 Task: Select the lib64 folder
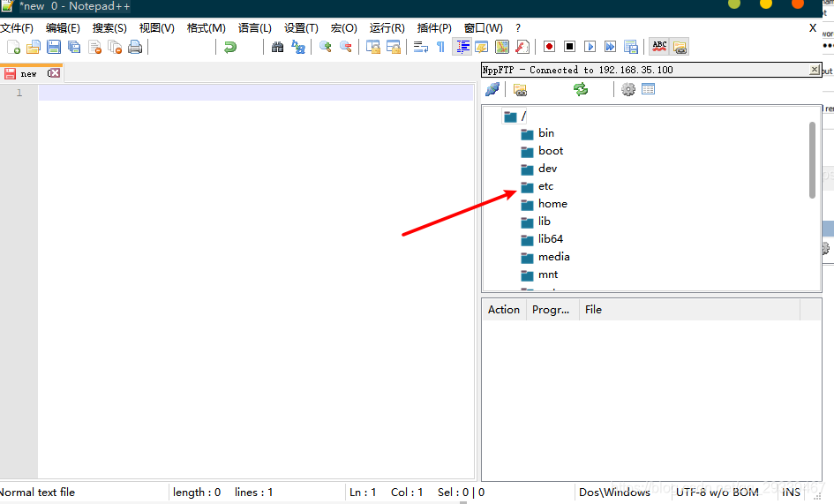coord(542,239)
